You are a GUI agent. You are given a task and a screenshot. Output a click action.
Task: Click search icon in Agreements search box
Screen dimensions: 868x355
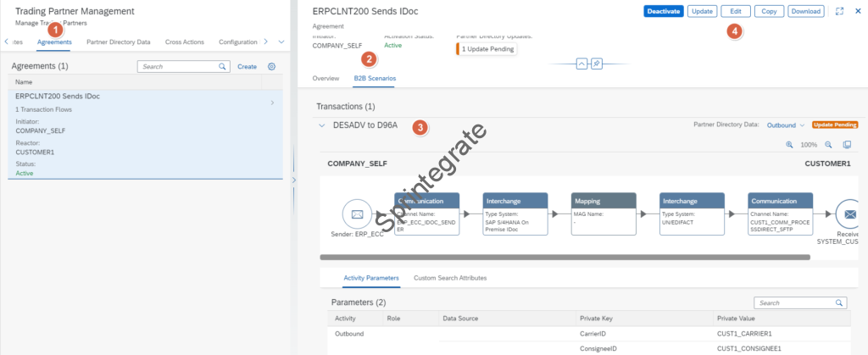pos(223,66)
